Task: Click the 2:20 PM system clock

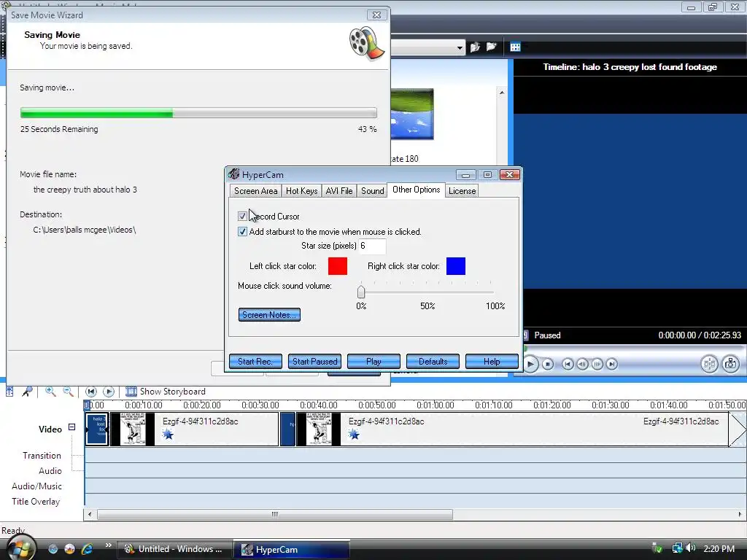Action: [x=719, y=548]
